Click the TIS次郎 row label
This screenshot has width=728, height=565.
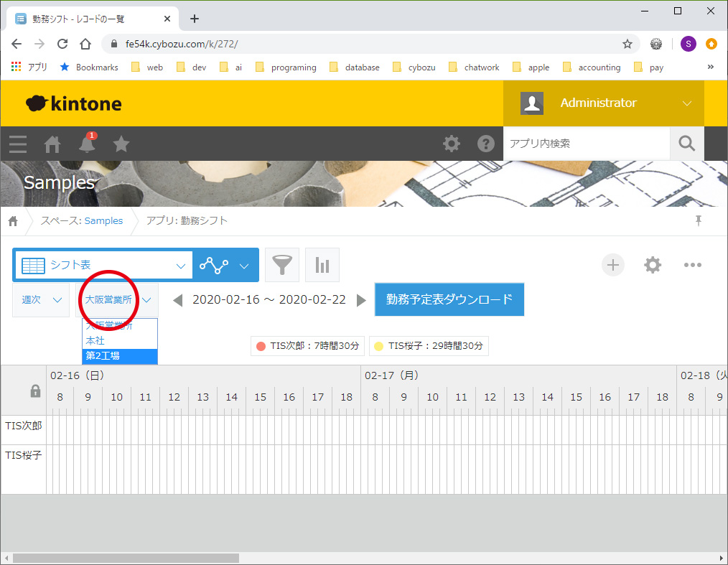[x=23, y=426]
